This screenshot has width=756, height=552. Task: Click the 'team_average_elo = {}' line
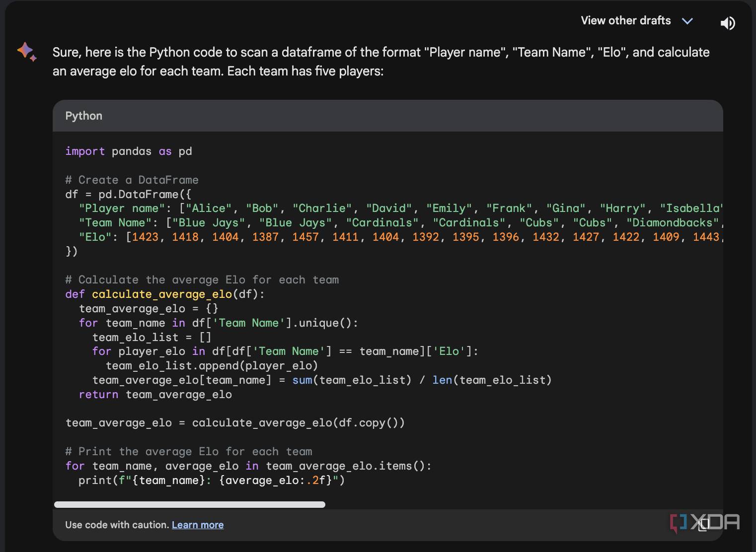[149, 309]
